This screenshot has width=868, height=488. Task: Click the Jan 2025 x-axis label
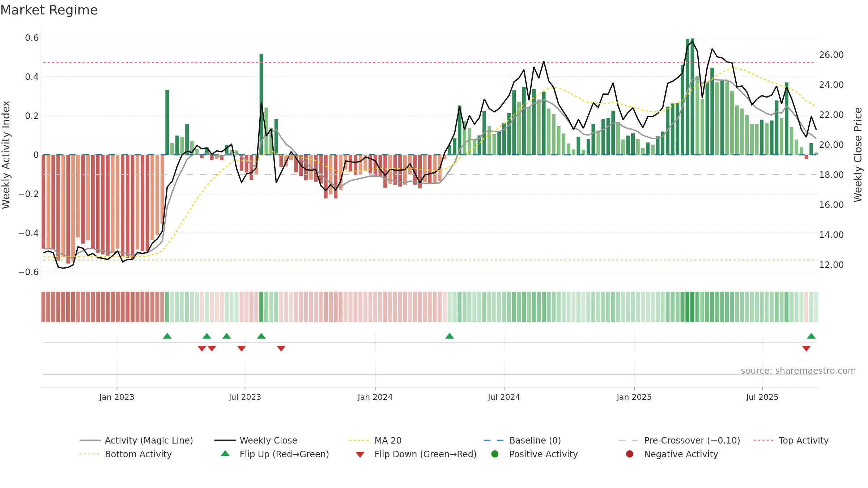click(x=634, y=397)
